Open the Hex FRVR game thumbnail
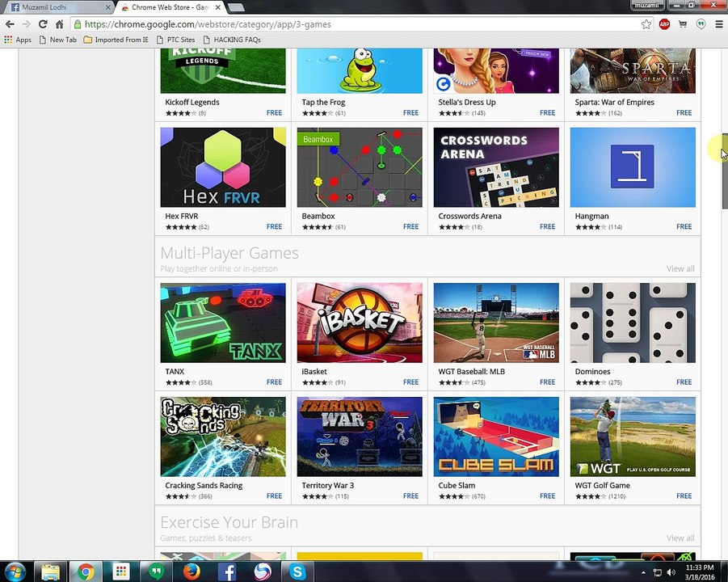The height and width of the screenshot is (582, 728). 223,167
